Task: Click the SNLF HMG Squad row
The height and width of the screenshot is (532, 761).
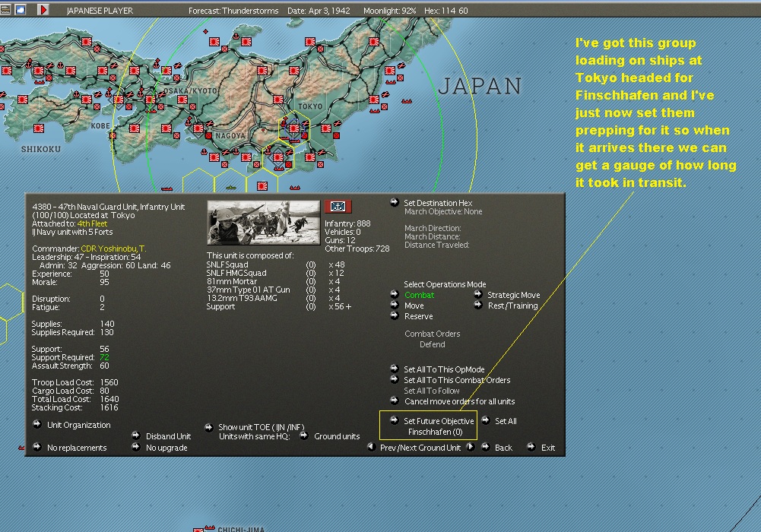Action: coord(276,273)
